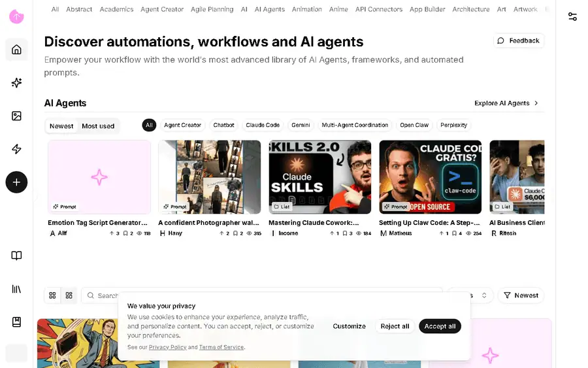
Task: Open the dropdown with up-down arrows
Action: coord(471,295)
